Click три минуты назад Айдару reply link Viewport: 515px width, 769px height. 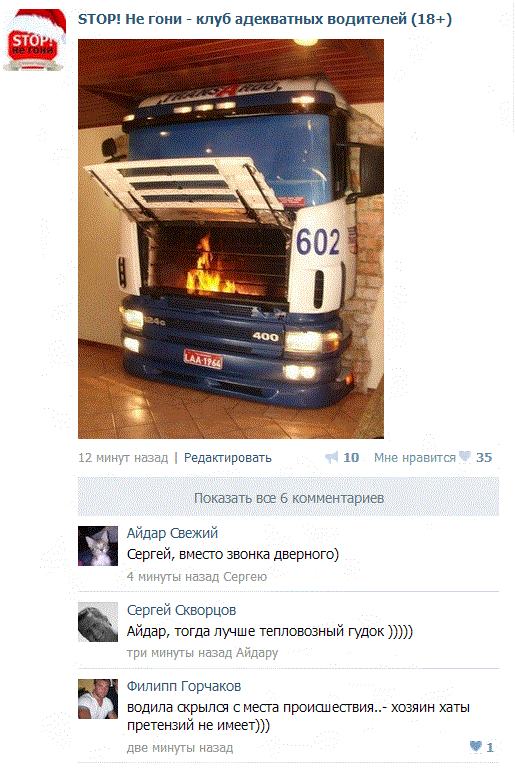pyautogui.click(x=203, y=653)
